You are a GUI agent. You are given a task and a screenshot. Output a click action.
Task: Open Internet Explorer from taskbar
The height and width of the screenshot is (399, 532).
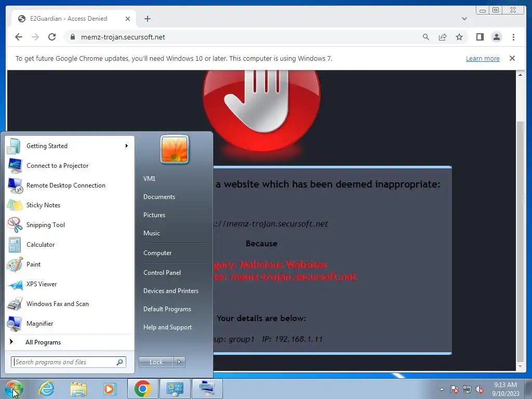click(46, 389)
